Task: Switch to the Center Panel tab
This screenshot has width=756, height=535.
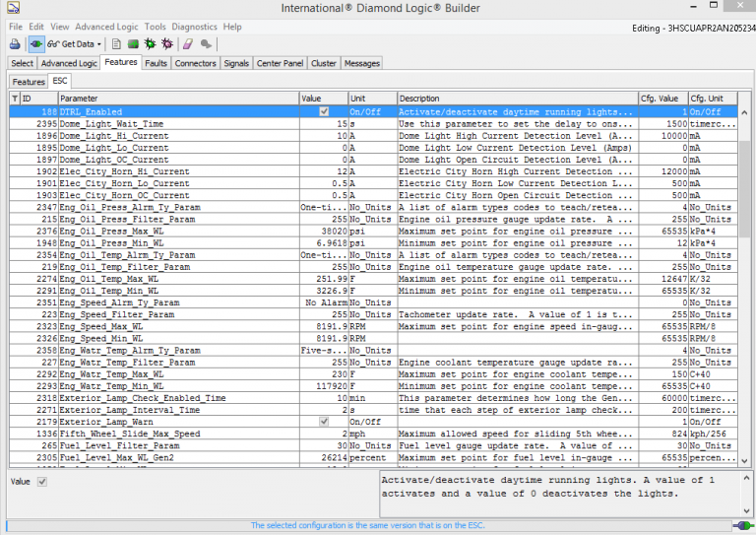Action: (x=280, y=63)
